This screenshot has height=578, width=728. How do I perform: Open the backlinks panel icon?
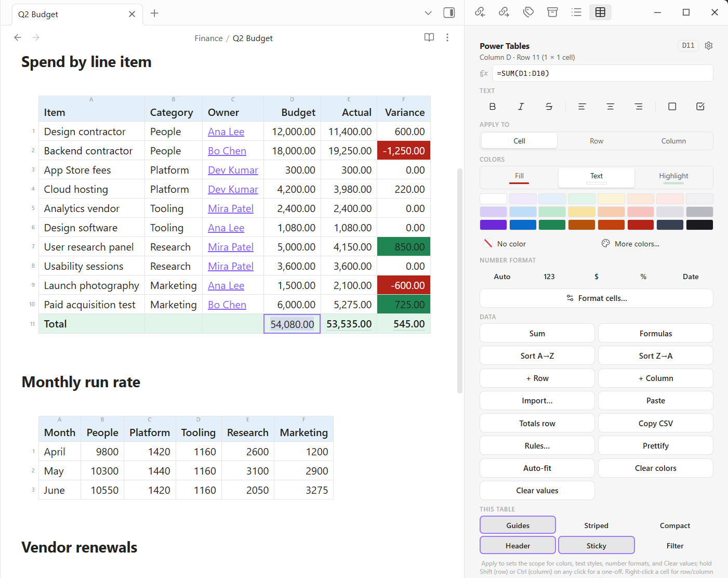(x=480, y=12)
